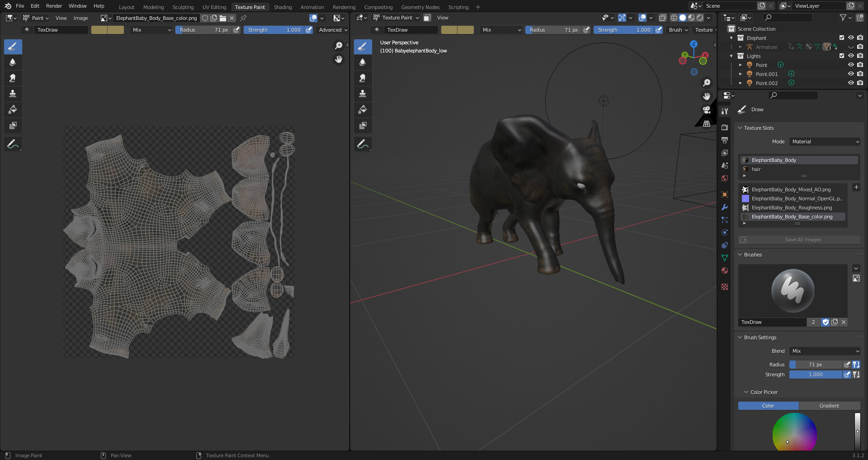This screenshot has width=868, height=460.
Task: Switch to the Shading workspace tab
Action: pos(283,7)
